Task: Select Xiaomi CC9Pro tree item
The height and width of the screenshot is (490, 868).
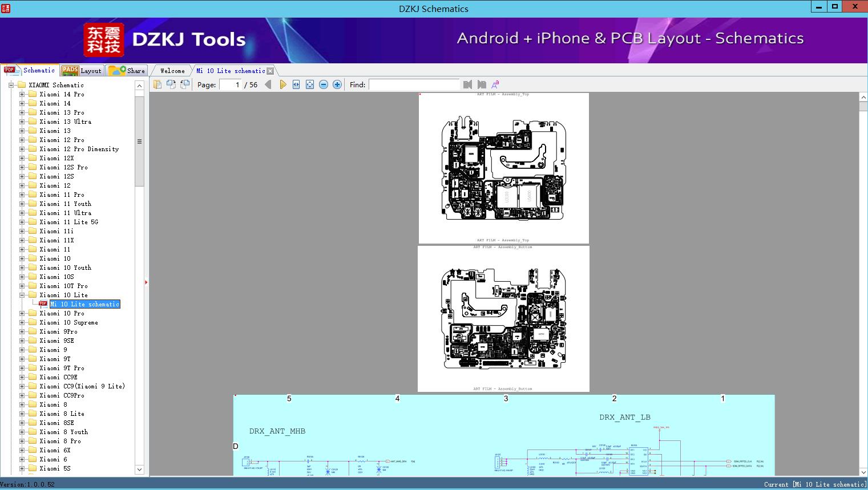Action: point(62,395)
